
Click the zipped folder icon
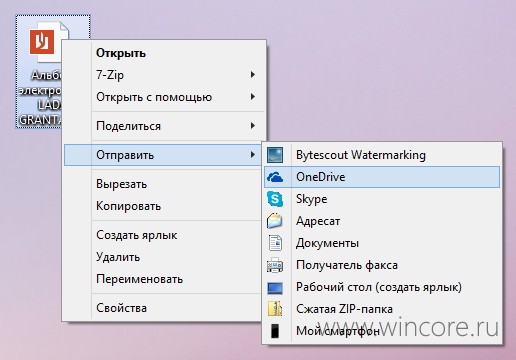pos(275,309)
